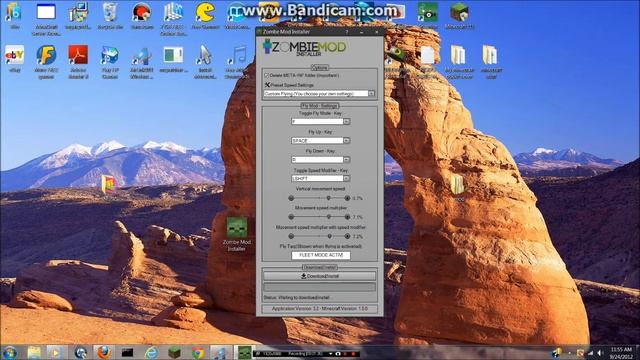The image size is (640, 360).
Task: Click the speaker volume tray icon
Action: pyautogui.click(x=600, y=353)
